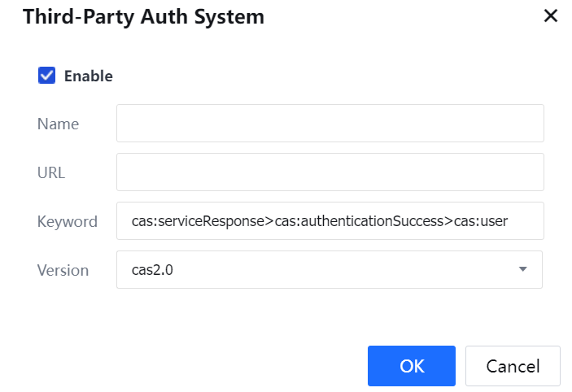The height and width of the screenshot is (392, 572).
Task: Click the Version dropdown arrow icon
Action: pyautogui.click(x=523, y=270)
